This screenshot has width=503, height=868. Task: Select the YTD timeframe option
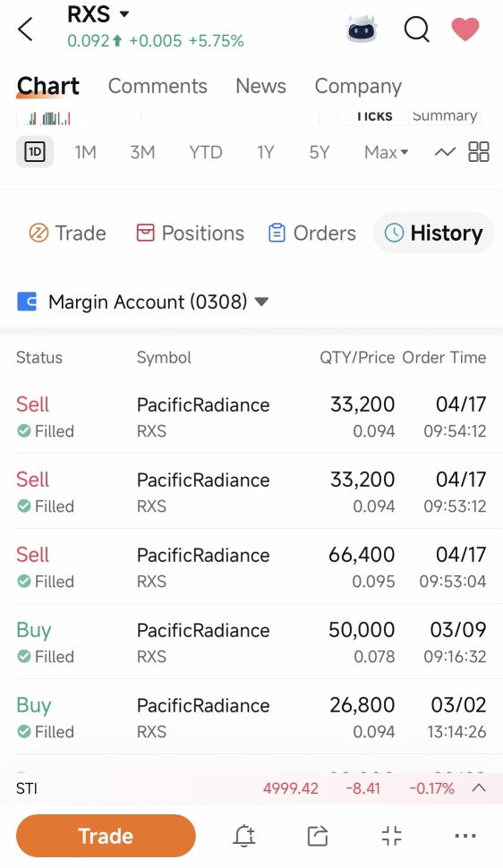point(206,152)
